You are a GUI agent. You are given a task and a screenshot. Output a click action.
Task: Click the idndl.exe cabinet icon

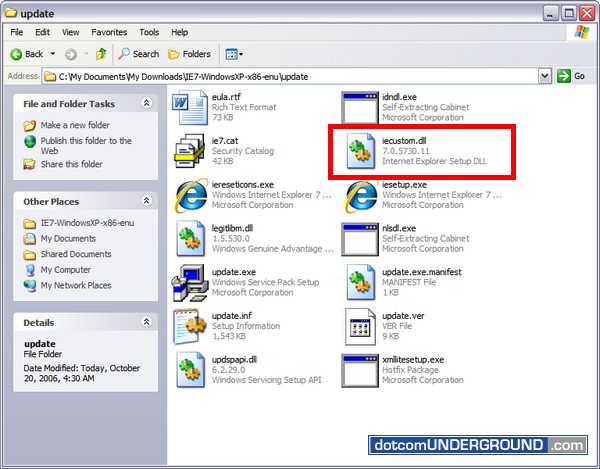pos(360,107)
